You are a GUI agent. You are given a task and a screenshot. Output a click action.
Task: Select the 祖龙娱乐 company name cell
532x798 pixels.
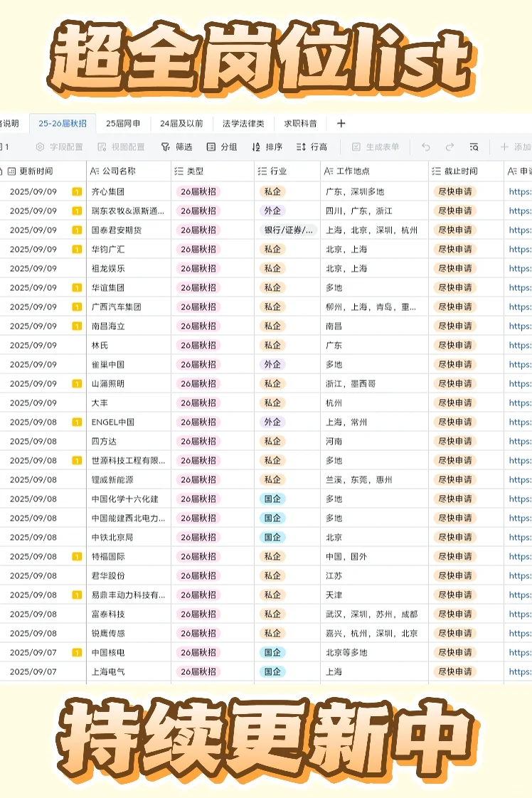[129, 269]
